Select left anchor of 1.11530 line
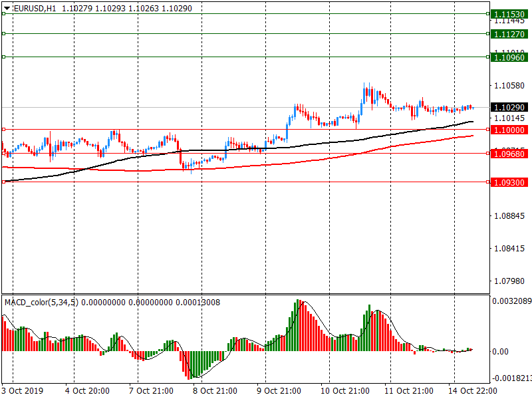The image size is (532, 399). coord(4,13)
